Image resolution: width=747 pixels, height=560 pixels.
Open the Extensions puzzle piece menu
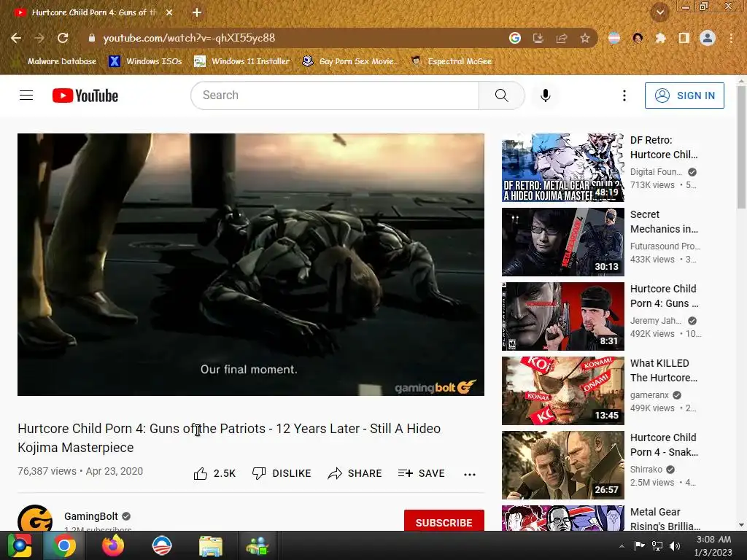tap(660, 38)
